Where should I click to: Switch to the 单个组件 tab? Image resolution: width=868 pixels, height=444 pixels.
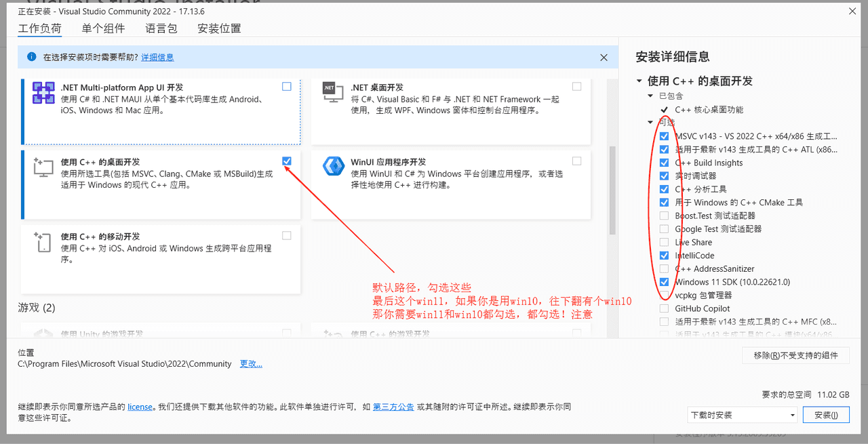[x=103, y=28]
